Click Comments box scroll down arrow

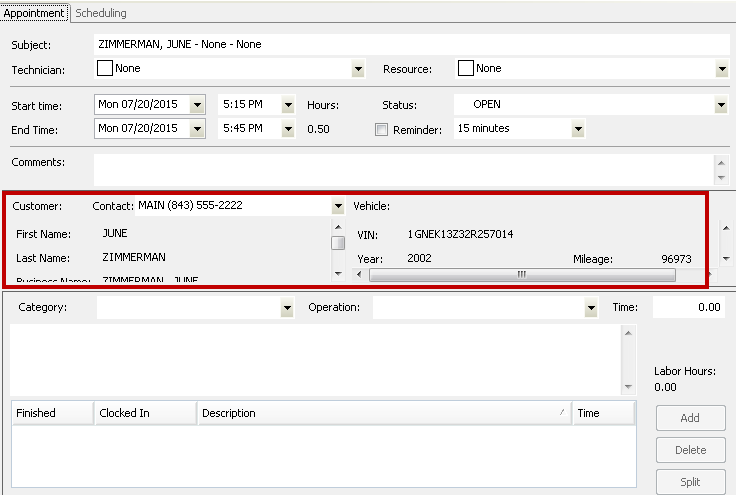pyautogui.click(x=721, y=178)
